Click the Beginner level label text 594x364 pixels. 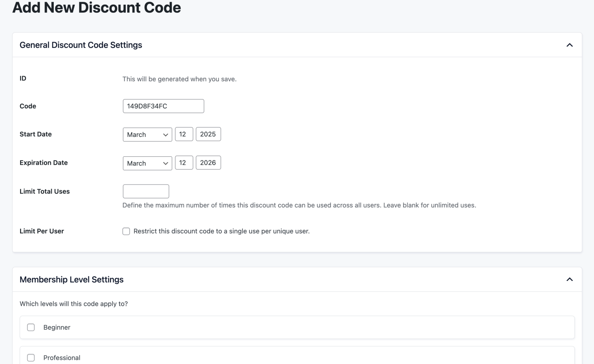point(57,328)
